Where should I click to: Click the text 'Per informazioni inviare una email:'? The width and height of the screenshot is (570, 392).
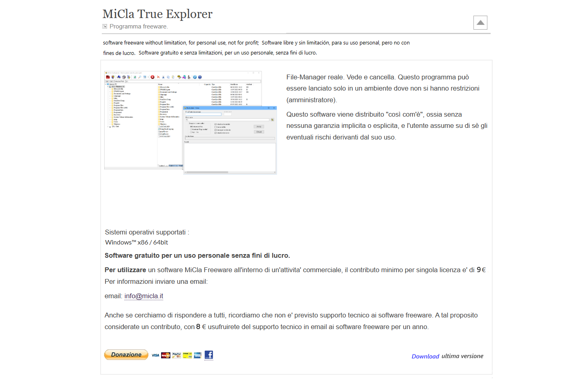[x=156, y=282]
